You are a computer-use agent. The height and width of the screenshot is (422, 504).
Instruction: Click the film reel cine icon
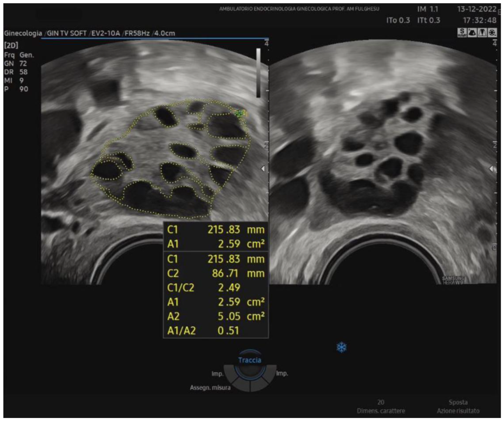tap(492, 32)
